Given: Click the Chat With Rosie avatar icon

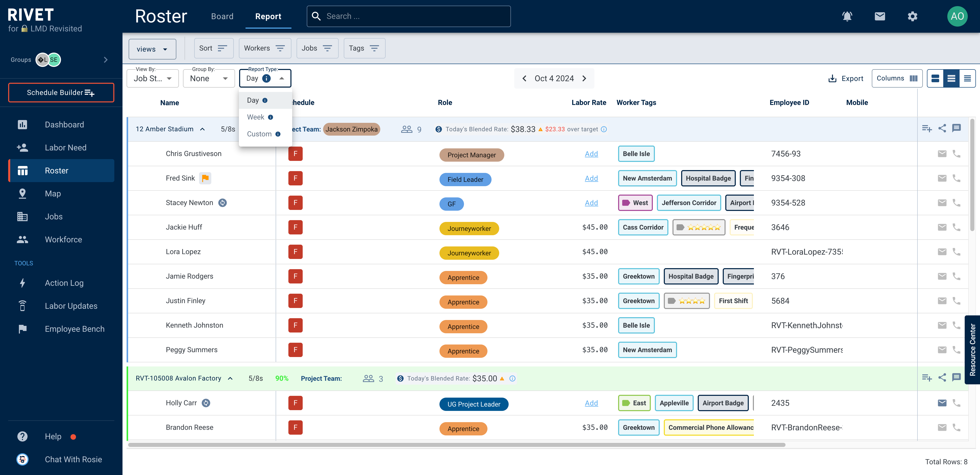Looking at the screenshot, I should pyautogui.click(x=22, y=459).
